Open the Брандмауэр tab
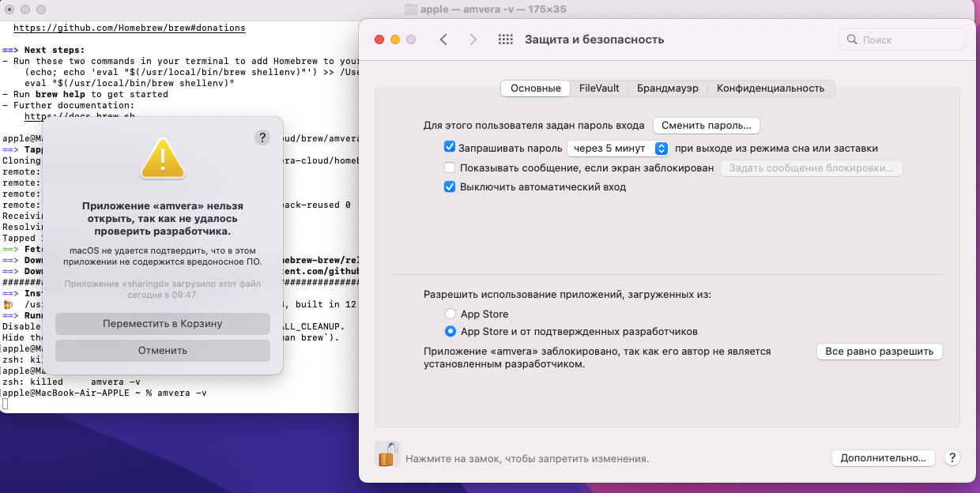 point(668,88)
